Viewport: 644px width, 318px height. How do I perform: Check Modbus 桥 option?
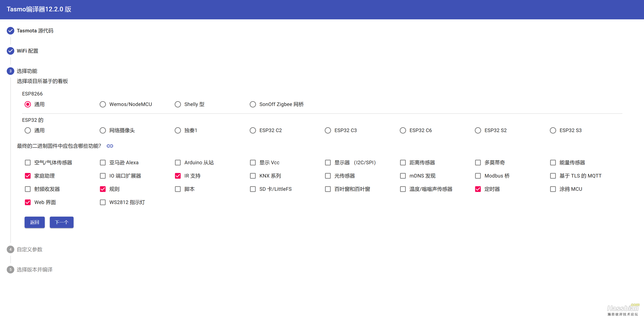pos(478,176)
